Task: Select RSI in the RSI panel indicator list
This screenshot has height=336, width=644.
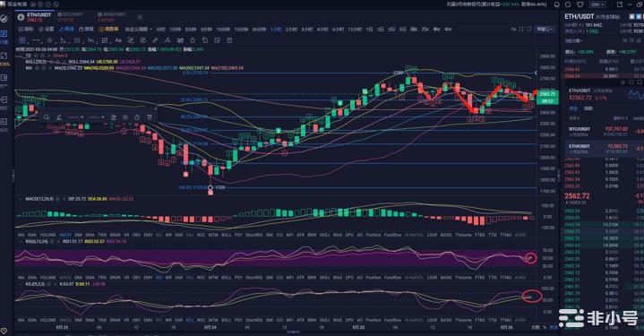Action: (x=159, y=278)
